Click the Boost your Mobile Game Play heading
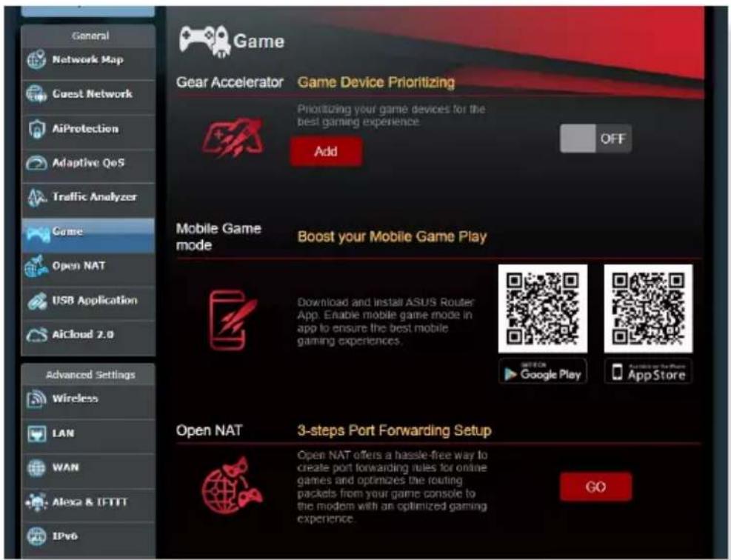The image size is (731, 560). (x=392, y=237)
